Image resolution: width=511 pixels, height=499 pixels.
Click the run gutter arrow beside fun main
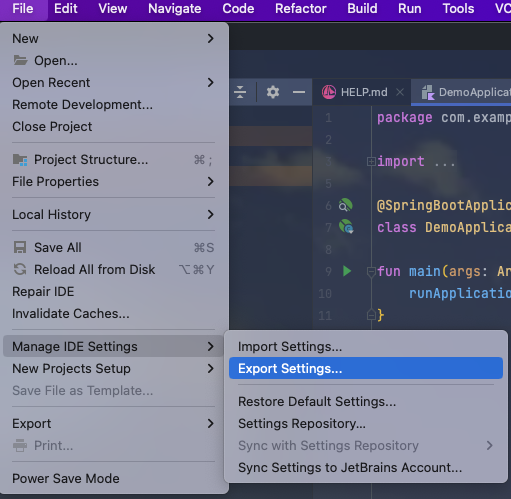click(347, 271)
